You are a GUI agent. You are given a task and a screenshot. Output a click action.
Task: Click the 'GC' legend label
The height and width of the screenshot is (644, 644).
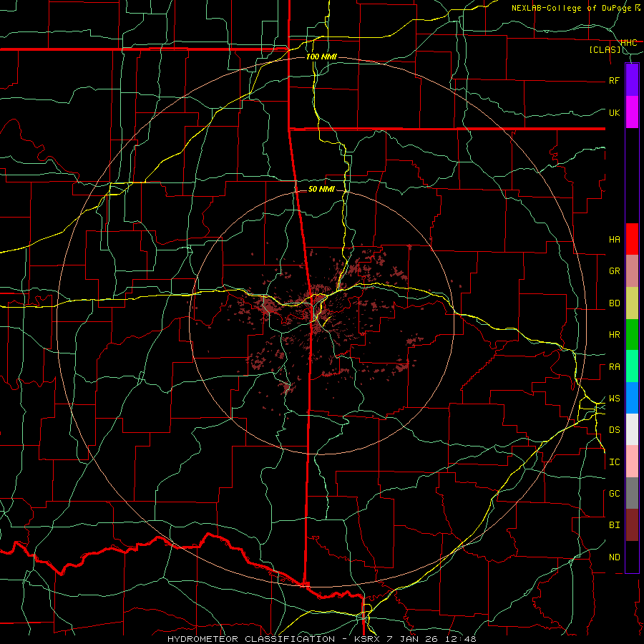[x=614, y=494]
